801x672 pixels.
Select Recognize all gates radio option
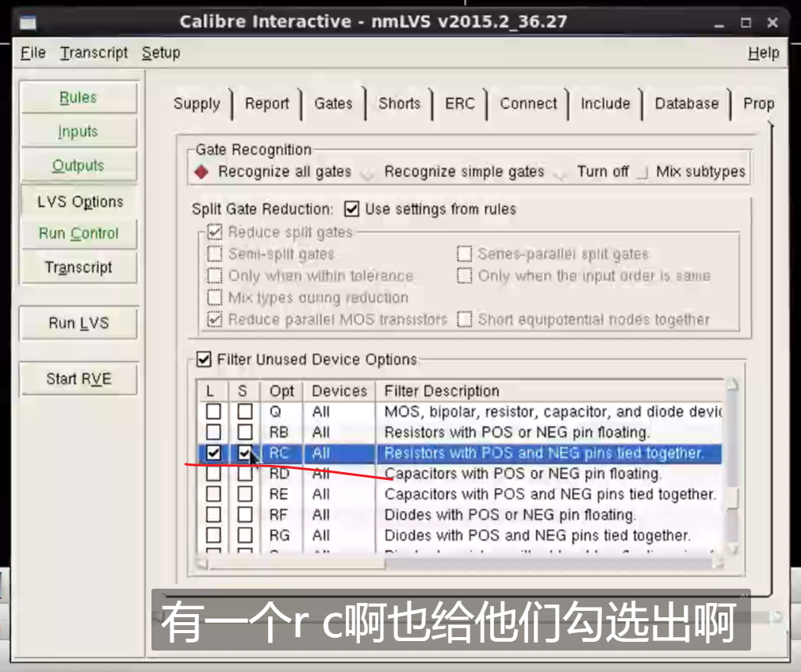click(x=201, y=171)
